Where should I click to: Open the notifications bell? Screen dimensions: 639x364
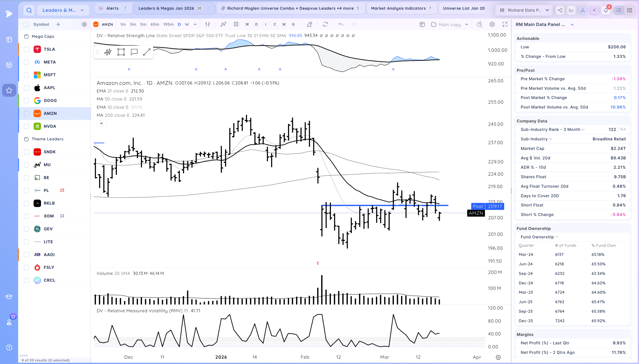606,10
